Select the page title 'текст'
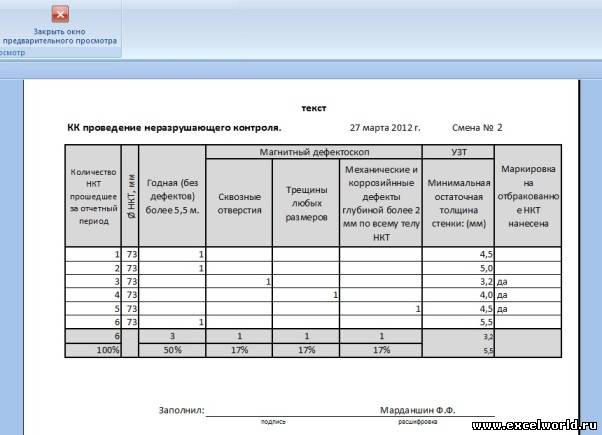The height and width of the screenshot is (435, 602). coord(314,108)
